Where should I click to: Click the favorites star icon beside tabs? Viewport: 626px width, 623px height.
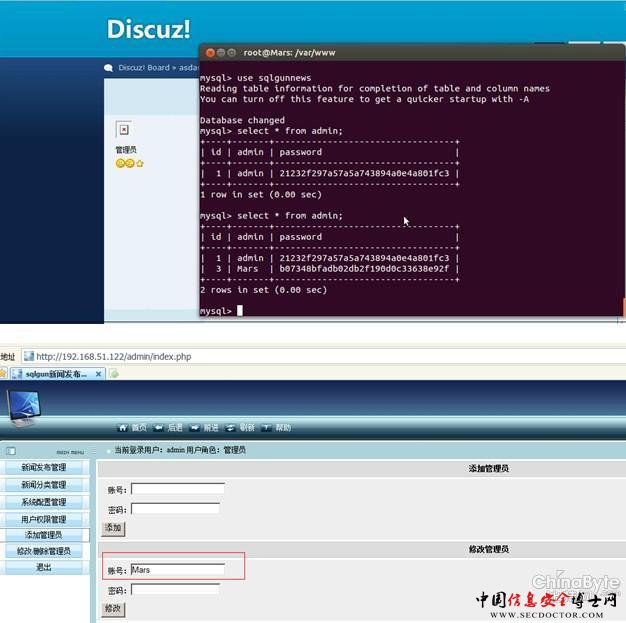3,374
